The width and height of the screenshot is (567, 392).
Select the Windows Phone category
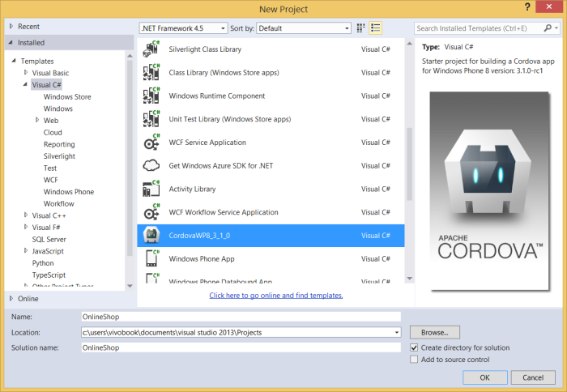tap(69, 192)
